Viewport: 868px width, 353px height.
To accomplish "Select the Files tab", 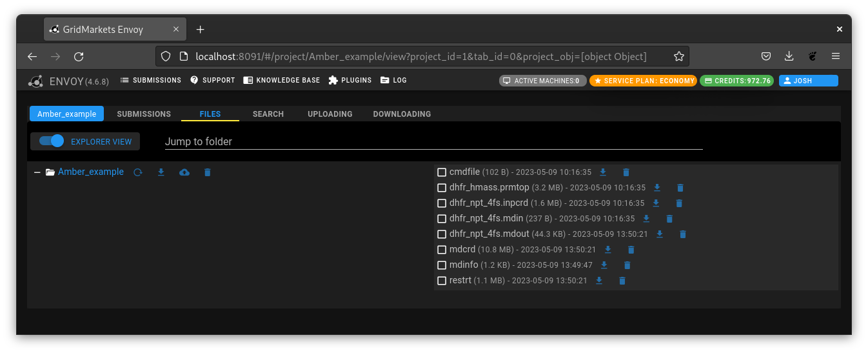I will coord(210,114).
